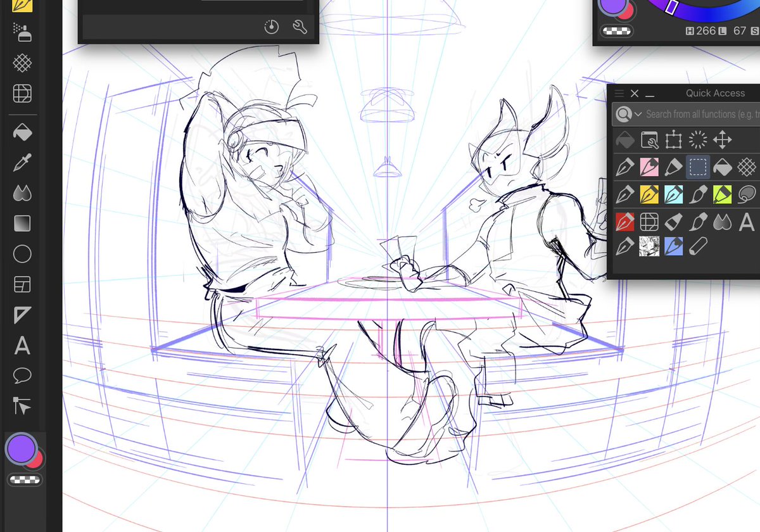Screen dimensions: 760x532
Task: Click the mesh grid icon in Quick Access
Action: 650,221
